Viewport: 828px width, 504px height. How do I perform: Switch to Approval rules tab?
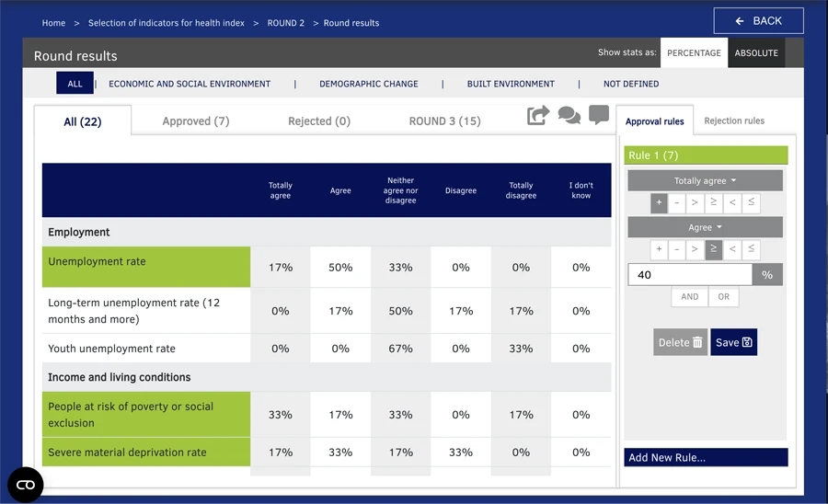point(654,120)
